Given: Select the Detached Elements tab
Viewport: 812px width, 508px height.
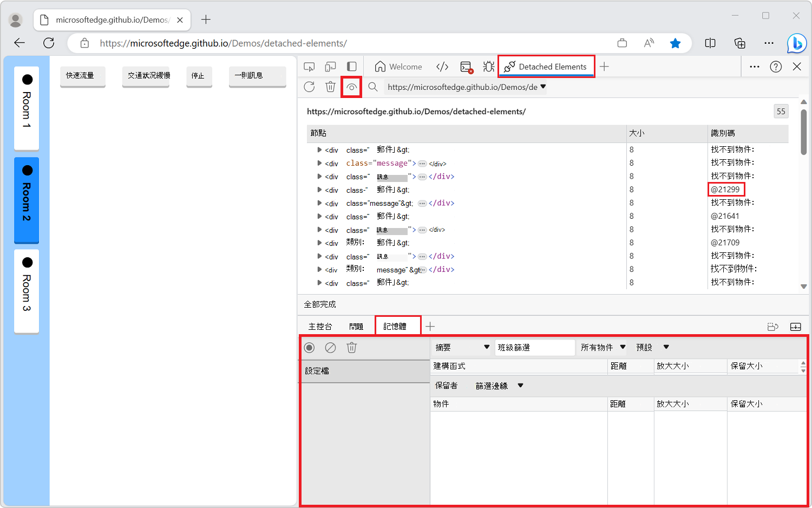Looking at the screenshot, I should 546,67.
